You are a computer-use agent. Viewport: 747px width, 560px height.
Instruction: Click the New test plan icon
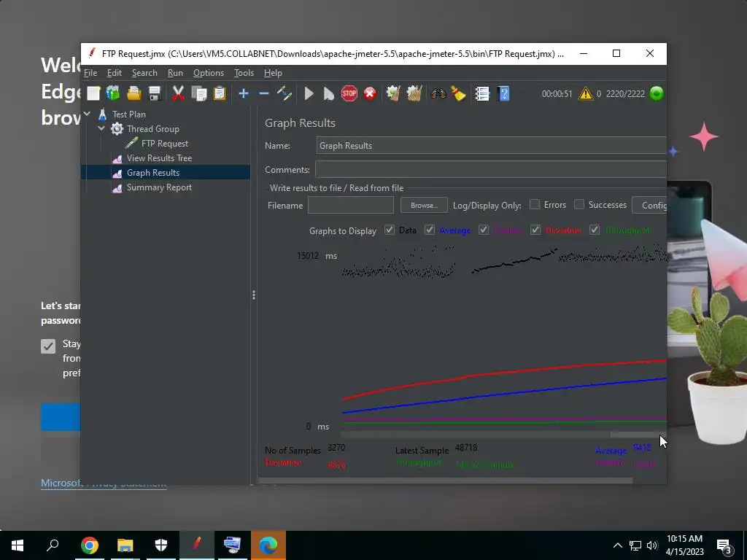point(93,93)
